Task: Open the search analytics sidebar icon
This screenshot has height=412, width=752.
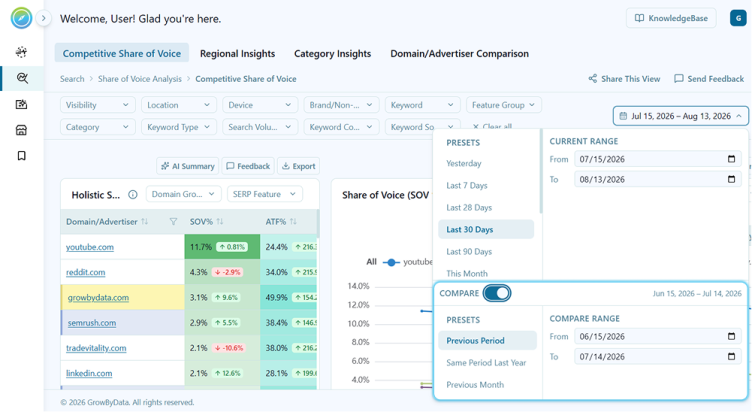Action: (x=22, y=78)
